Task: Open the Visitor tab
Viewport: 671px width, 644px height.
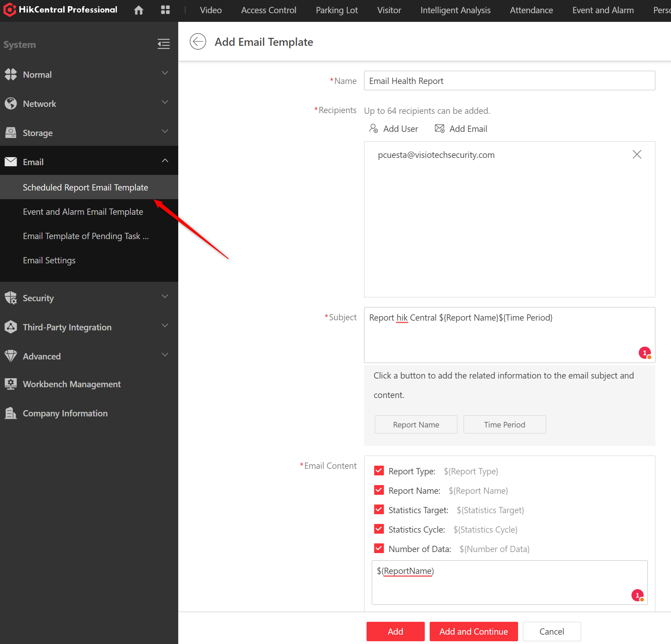Action: pyautogui.click(x=389, y=10)
